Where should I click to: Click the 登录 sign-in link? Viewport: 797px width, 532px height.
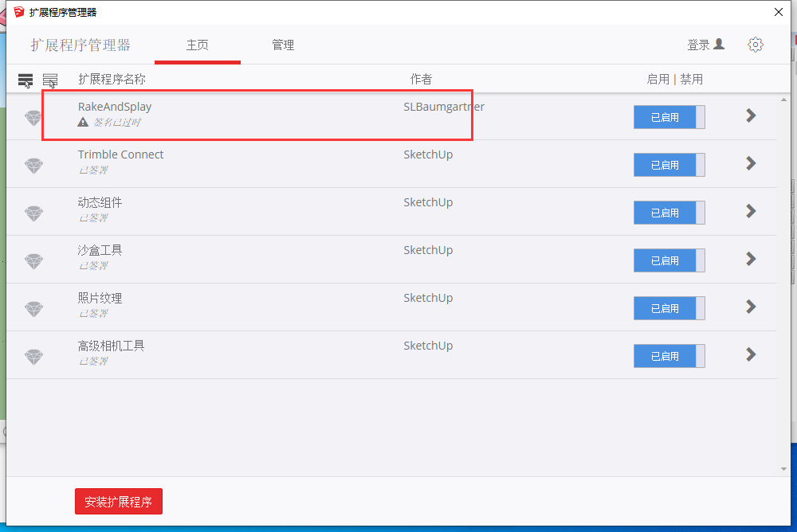698,45
